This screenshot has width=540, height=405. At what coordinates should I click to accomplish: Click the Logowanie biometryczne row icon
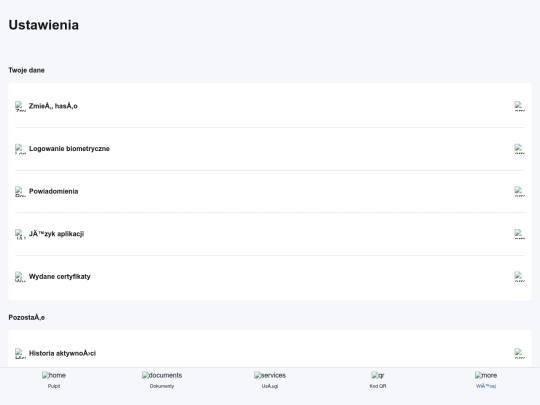(20, 149)
